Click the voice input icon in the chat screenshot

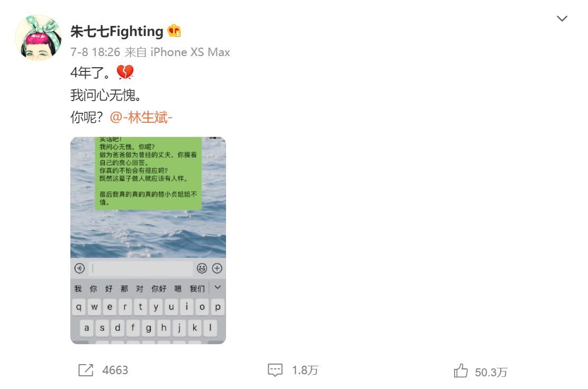point(79,268)
